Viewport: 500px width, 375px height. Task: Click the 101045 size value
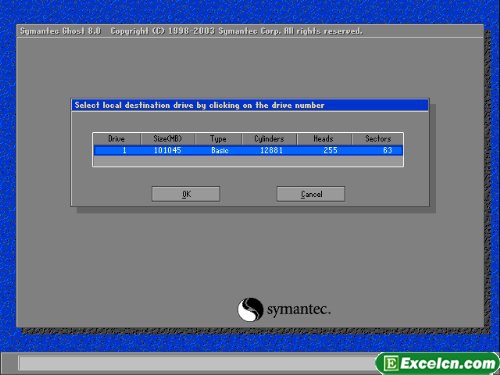point(167,150)
